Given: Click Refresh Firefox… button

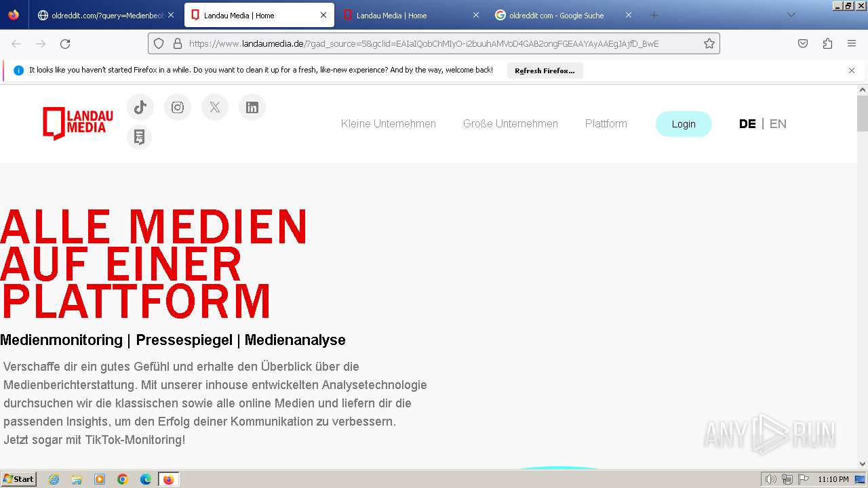Looking at the screenshot, I should click(545, 70).
